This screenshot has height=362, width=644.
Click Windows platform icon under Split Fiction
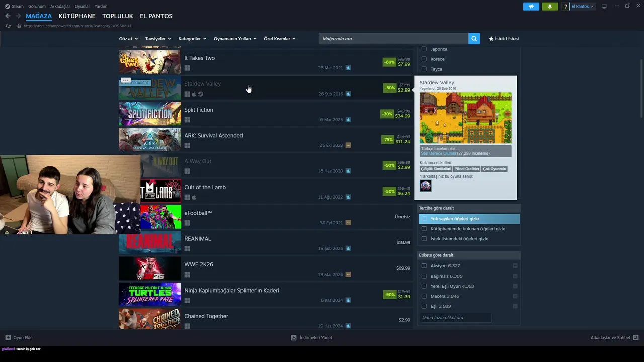tap(187, 120)
